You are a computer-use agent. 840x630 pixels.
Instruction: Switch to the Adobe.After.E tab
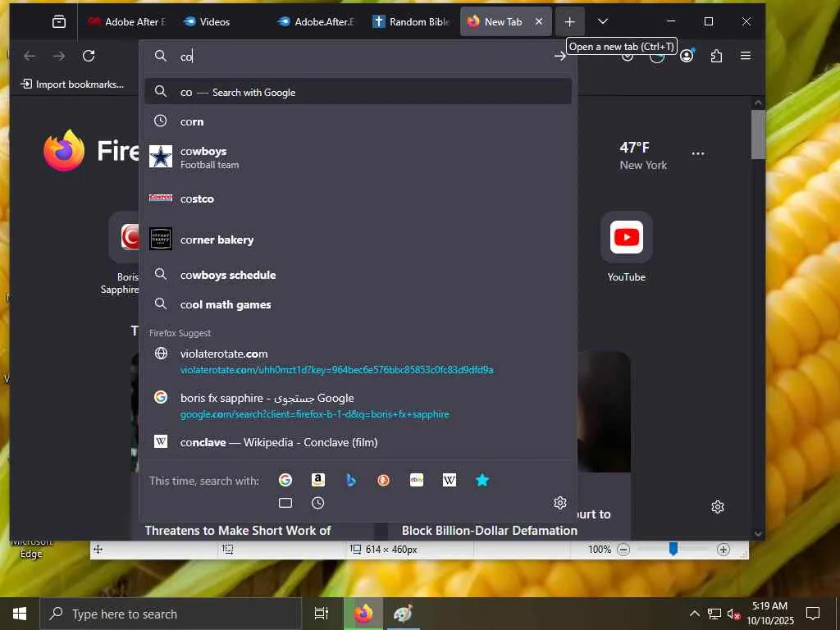click(x=316, y=22)
